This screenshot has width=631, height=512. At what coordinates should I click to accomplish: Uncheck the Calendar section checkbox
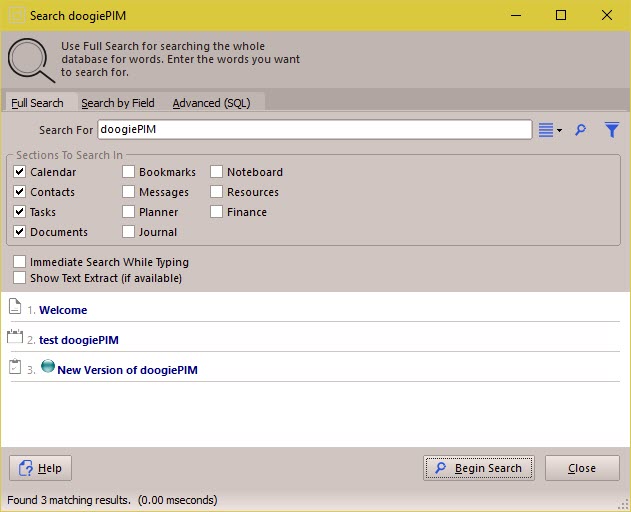(19, 172)
